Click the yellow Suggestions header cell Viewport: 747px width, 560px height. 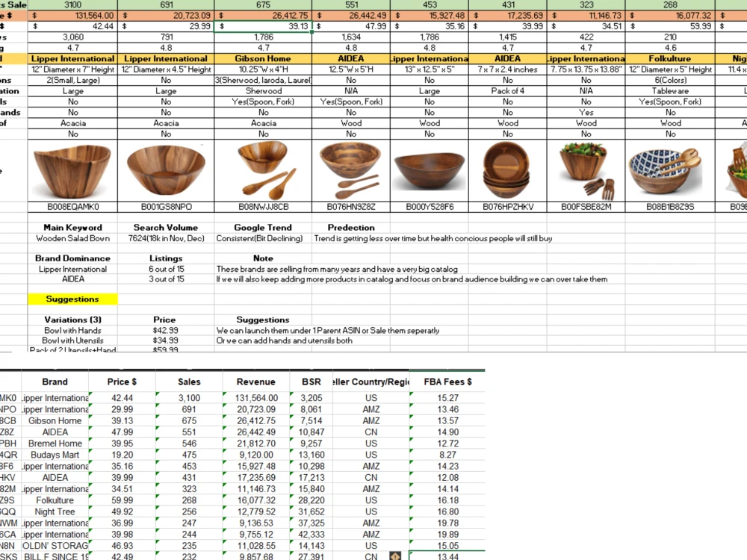point(72,299)
